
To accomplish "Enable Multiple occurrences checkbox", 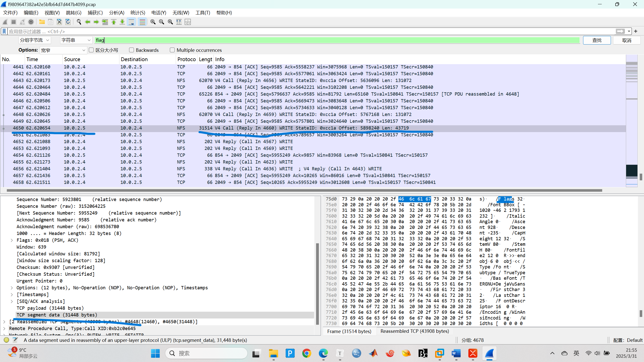I will pyautogui.click(x=172, y=50).
